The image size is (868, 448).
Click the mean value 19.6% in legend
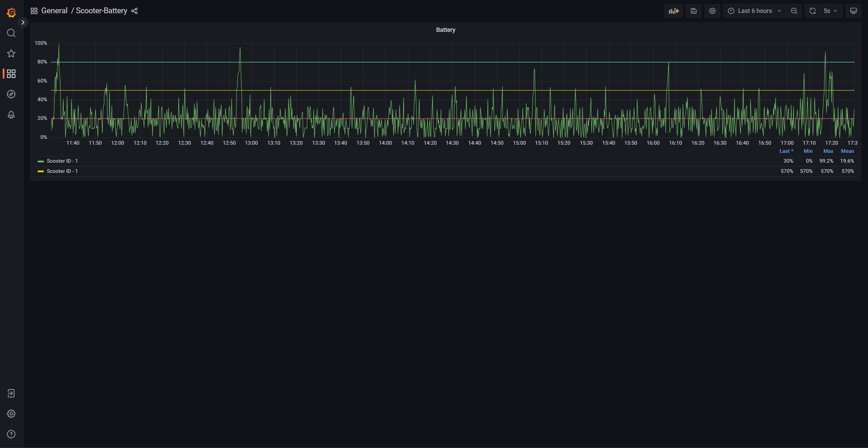coord(847,161)
